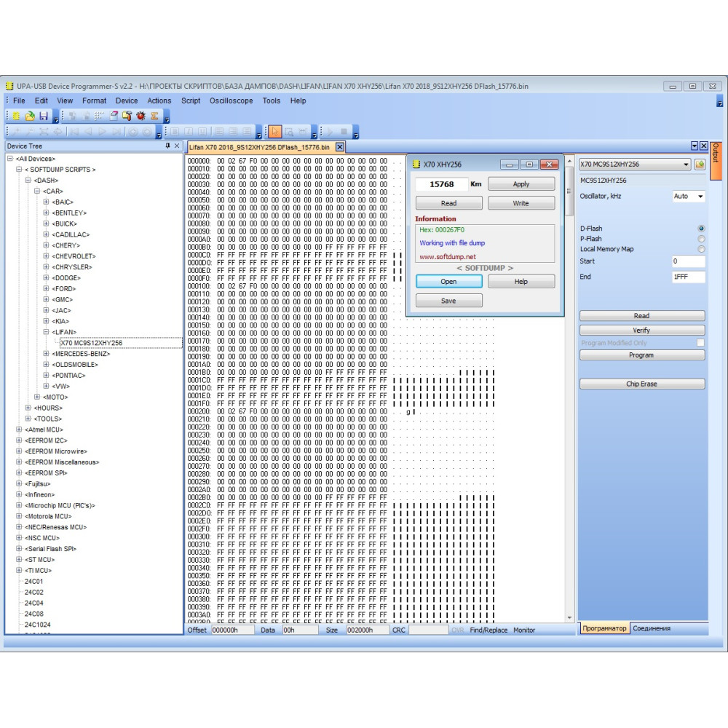The height and width of the screenshot is (728, 728).
Task: Select the P-Flash radio button
Action: pyautogui.click(x=701, y=239)
